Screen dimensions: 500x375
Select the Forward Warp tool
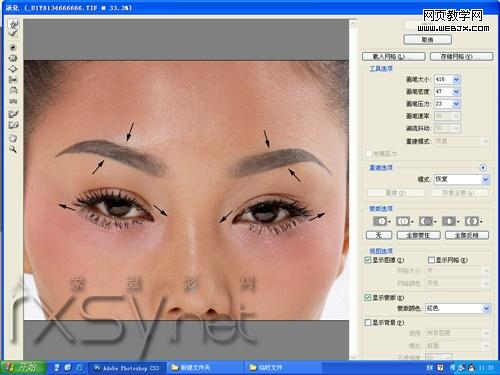click(x=13, y=24)
